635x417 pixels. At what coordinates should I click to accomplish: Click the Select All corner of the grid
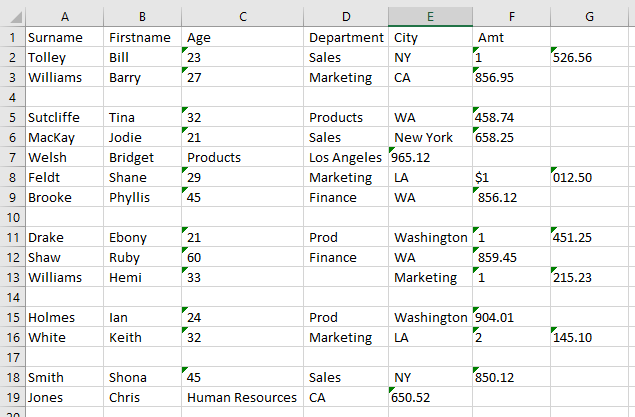point(11,16)
